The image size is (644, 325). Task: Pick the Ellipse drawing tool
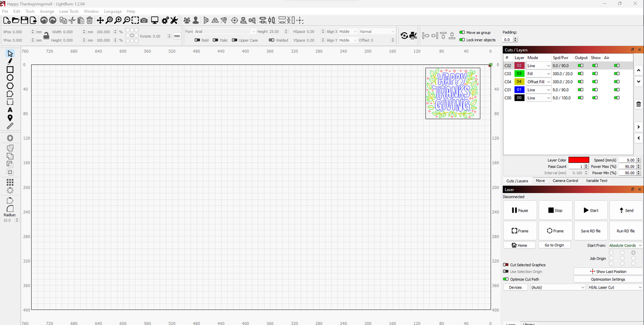10,77
